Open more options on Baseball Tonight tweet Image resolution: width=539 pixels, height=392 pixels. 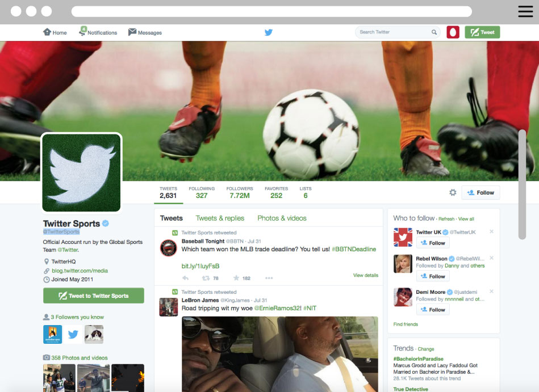[269, 278]
